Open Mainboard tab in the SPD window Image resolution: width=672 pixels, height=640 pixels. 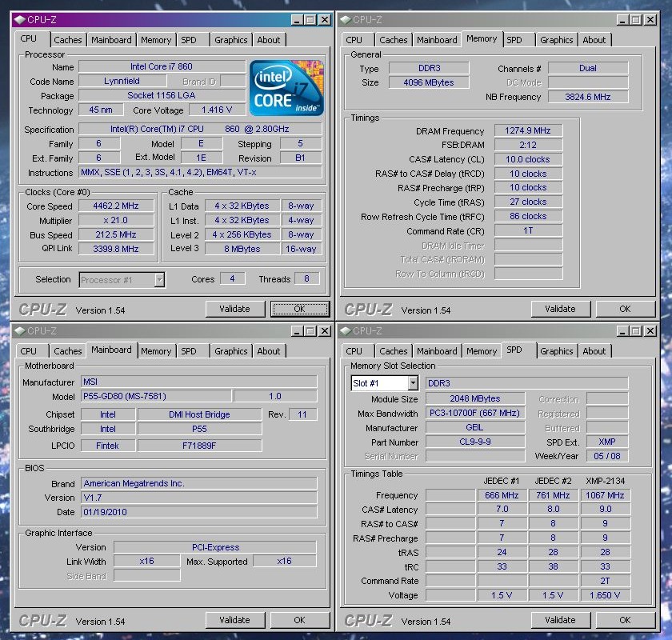click(x=437, y=351)
